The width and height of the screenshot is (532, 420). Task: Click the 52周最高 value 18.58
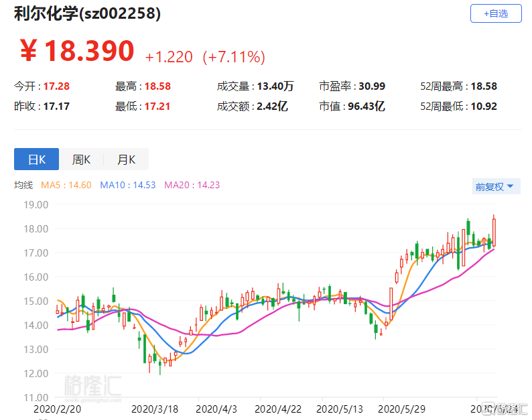click(x=484, y=86)
